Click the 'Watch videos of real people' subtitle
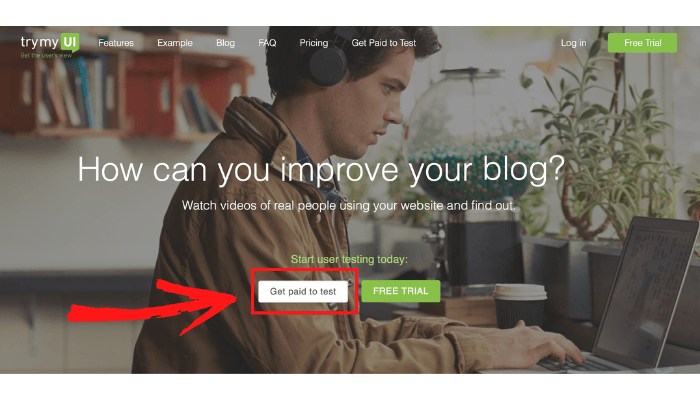 (348, 206)
